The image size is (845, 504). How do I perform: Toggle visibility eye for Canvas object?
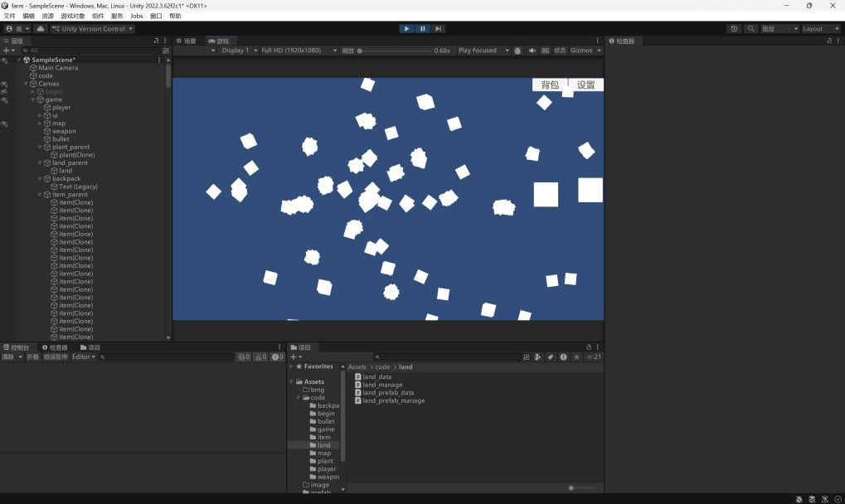(x=4, y=84)
